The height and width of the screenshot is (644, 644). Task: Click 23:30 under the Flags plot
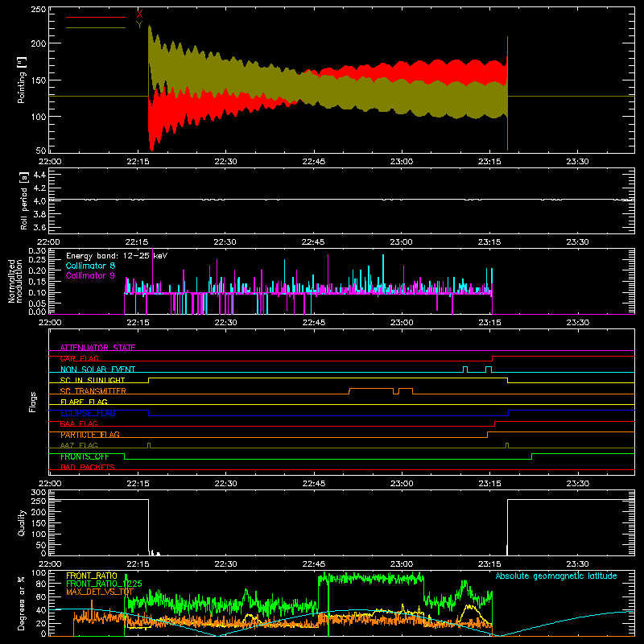click(x=577, y=484)
